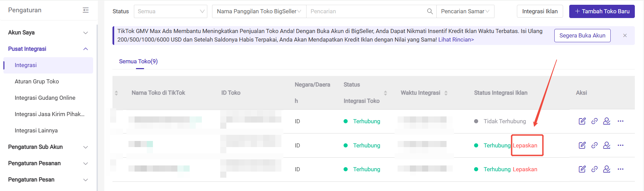This screenshot has height=191, width=644.
Task: Click the Lihat Rincian link
Action: pos(456,39)
